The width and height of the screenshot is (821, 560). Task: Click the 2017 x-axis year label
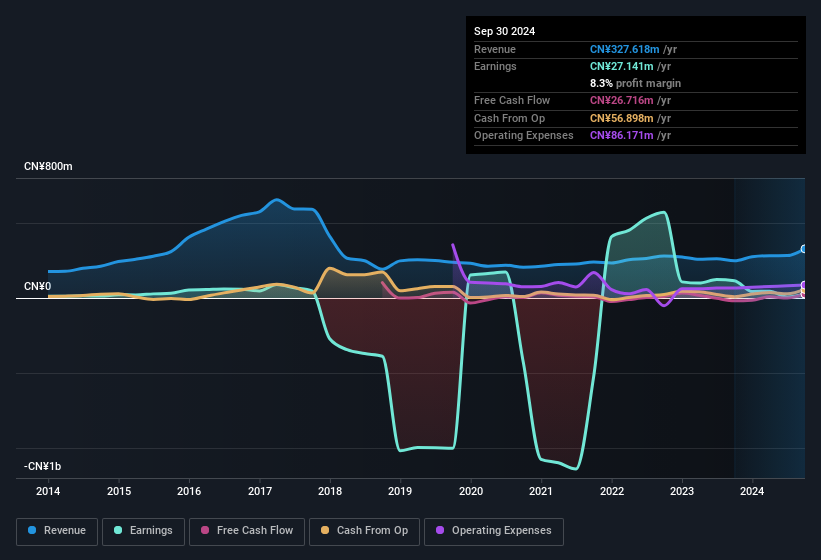[x=260, y=491]
